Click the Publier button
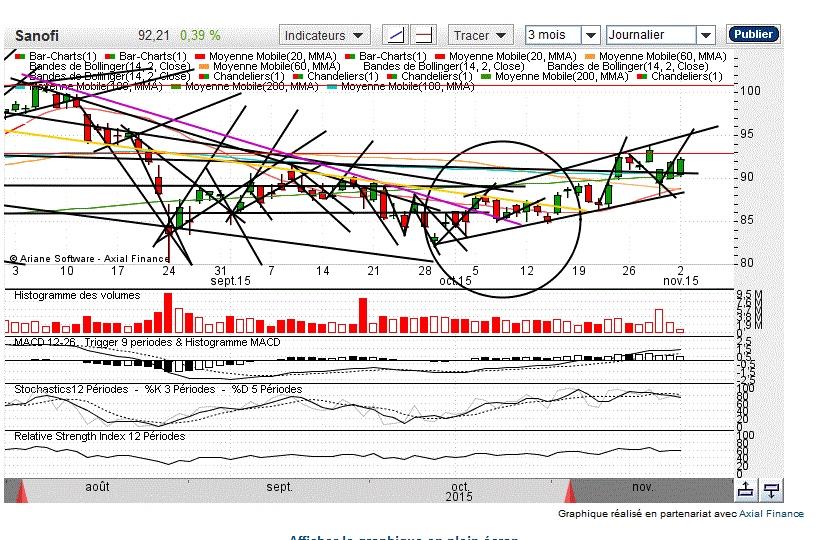 click(x=753, y=34)
